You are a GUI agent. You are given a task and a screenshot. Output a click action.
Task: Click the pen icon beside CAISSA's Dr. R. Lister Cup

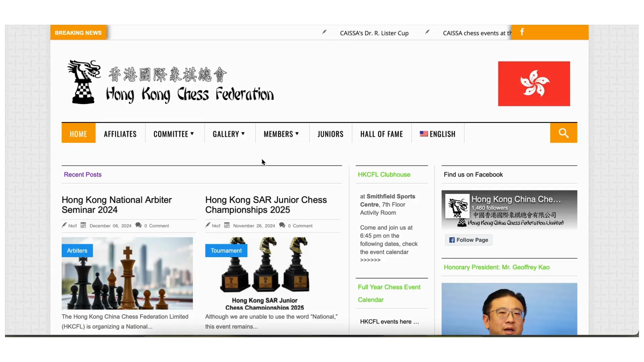coord(324,32)
